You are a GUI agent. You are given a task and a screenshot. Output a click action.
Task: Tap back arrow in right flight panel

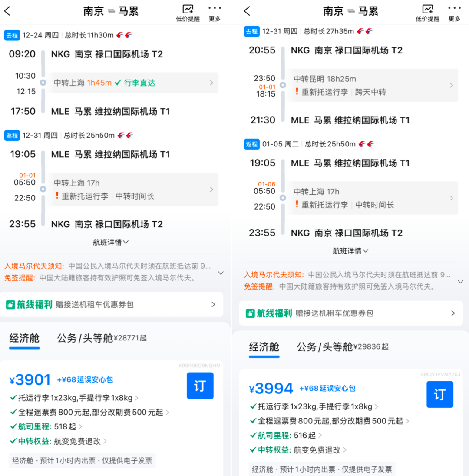(x=247, y=11)
